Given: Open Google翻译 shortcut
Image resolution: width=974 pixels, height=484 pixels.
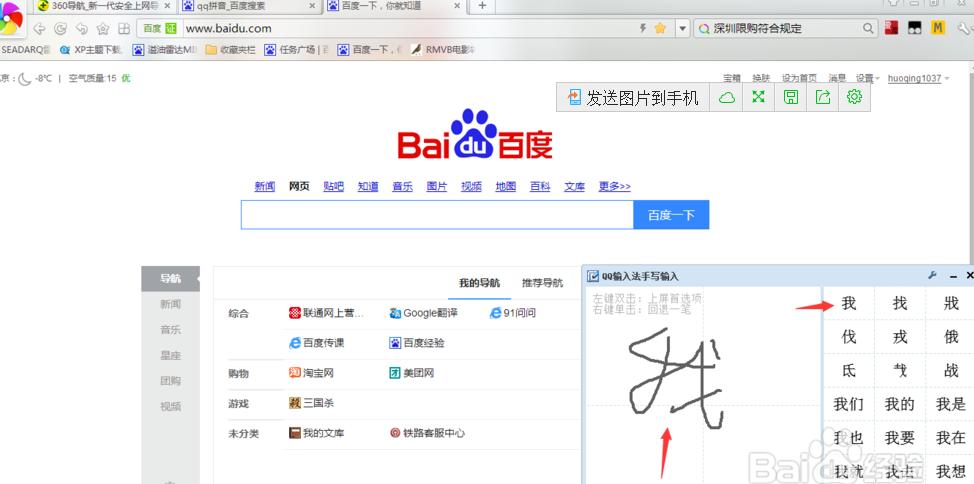Looking at the screenshot, I should 423,313.
